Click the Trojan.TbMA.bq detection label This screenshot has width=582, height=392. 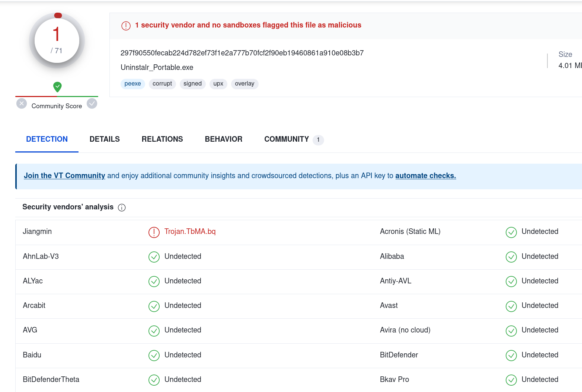(190, 231)
